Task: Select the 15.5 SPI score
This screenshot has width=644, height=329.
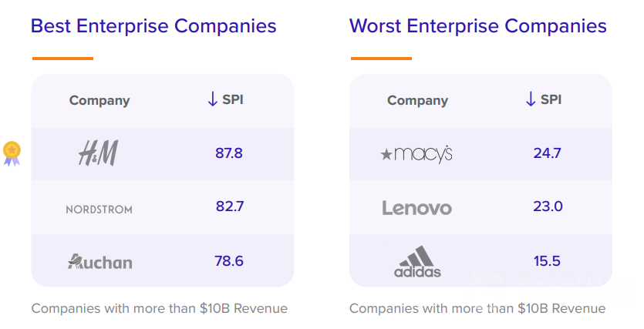Action: [x=547, y=261]
